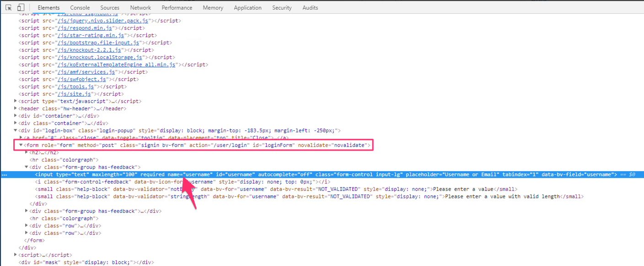This screenshot has height=266, width=644.
Task: Expand the div id="container" node
Action: (16, 116)
